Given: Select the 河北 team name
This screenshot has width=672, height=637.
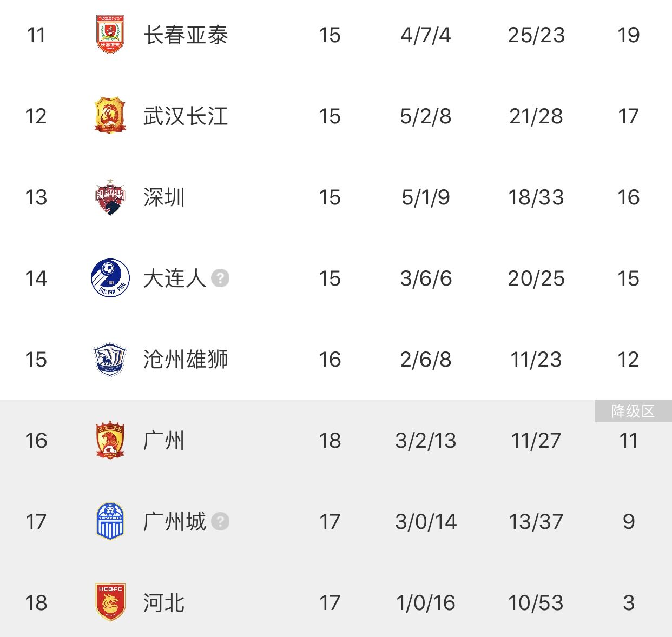Looking at the screenshot, I should click(164, 603).
